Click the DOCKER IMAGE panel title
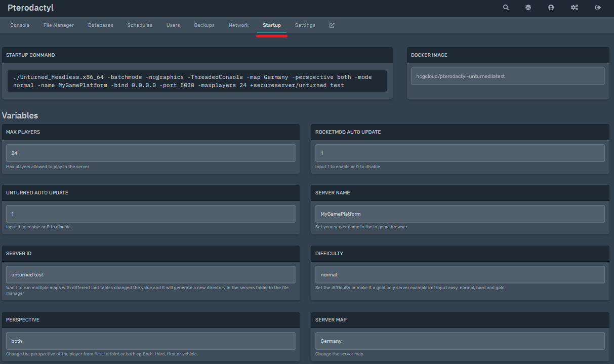The image size is (614, 364). (429, 55)
